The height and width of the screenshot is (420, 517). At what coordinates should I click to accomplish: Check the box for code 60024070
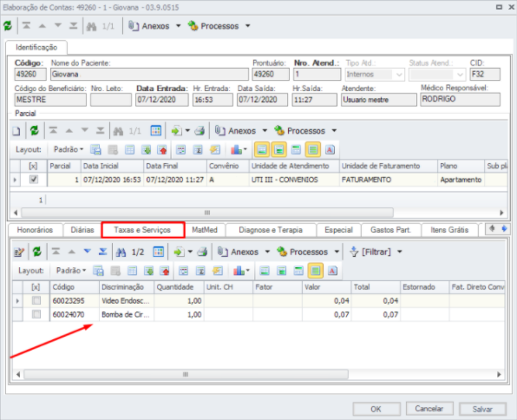pyautogui.click(x=36, y=314)
